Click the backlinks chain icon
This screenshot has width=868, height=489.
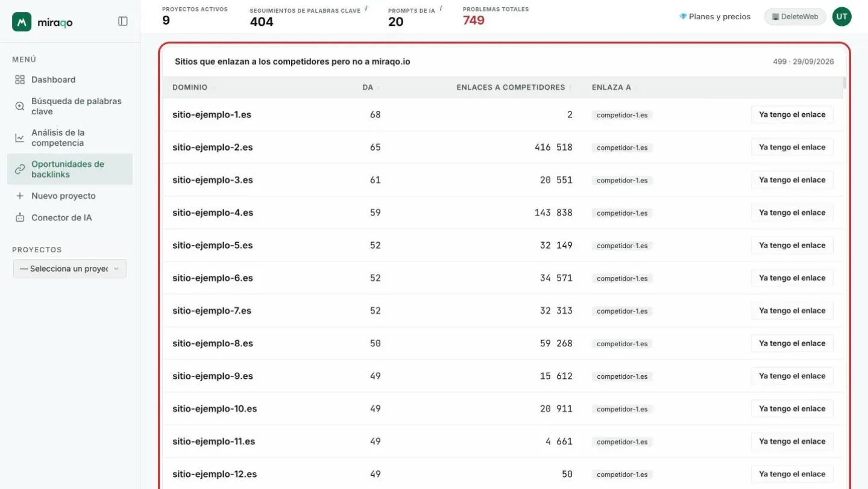coord(20,169)
